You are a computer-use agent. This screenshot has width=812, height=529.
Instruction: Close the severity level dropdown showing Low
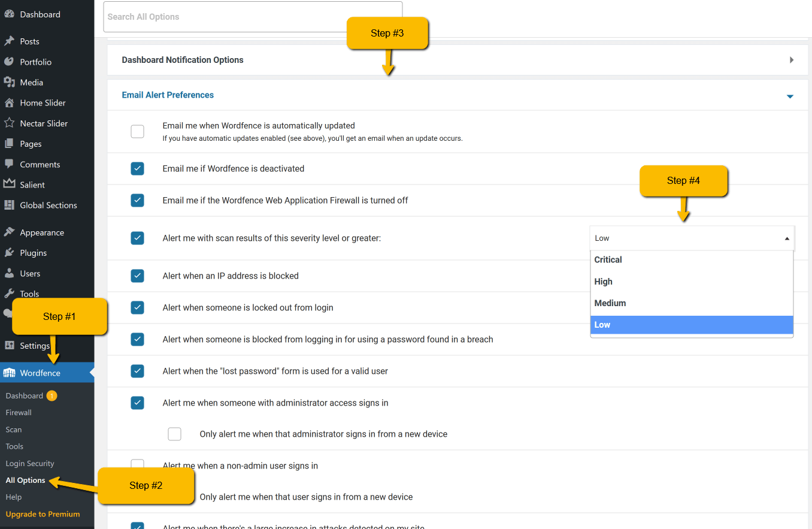pos(692,238)
